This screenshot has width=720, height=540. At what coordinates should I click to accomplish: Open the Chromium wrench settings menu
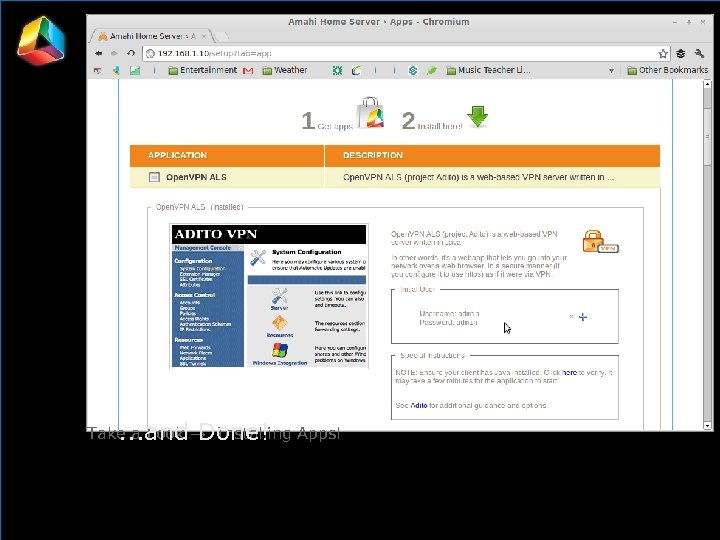[699, 53]
